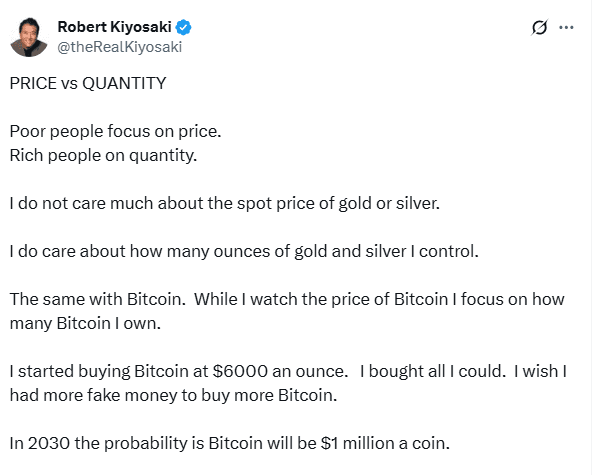The width and height of the screenshot is (602, 475).
Task: Click the "PRICE vs QUANTITY" heading text
Action: 87,83
